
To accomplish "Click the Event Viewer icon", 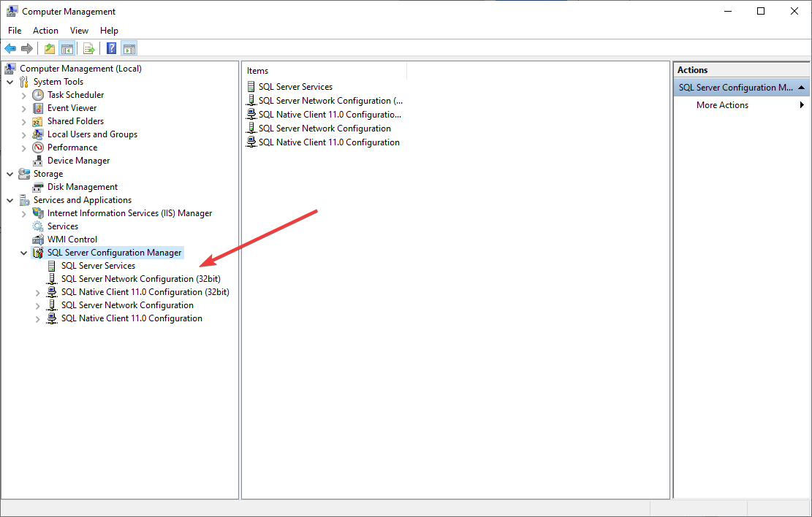I will [x=38, y=108].
